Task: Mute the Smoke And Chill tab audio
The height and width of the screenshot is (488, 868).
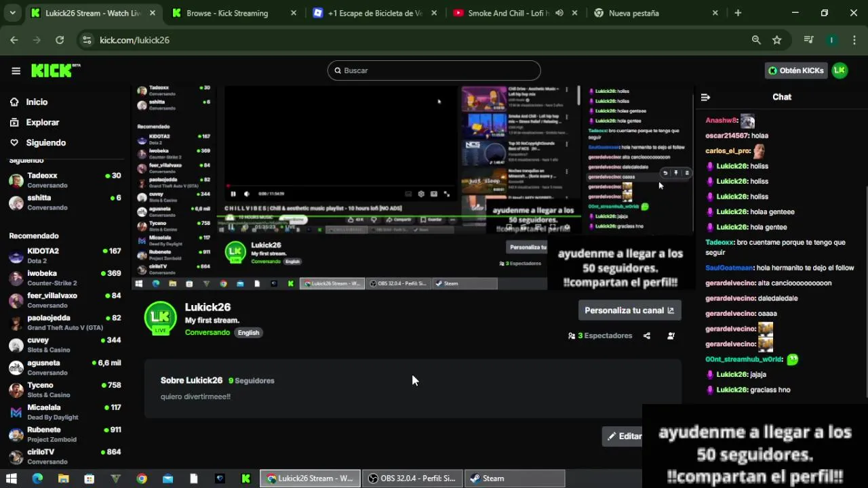Action: click(559, 13)
